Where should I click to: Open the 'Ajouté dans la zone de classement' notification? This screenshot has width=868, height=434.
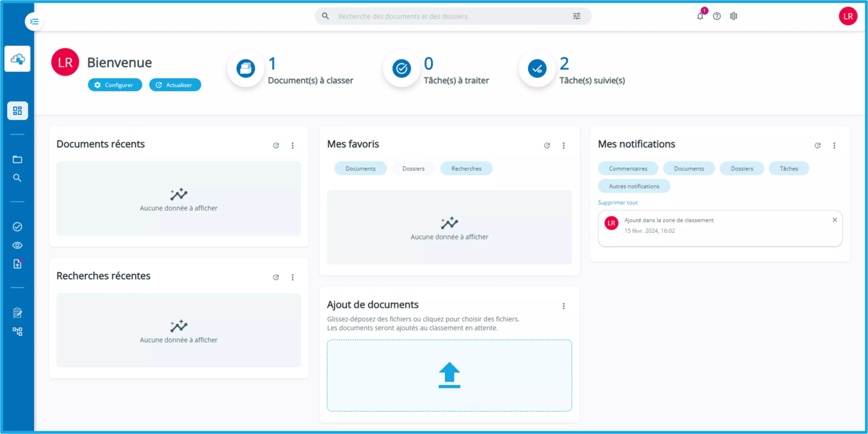pyautogui.click(x=720, y=229)
